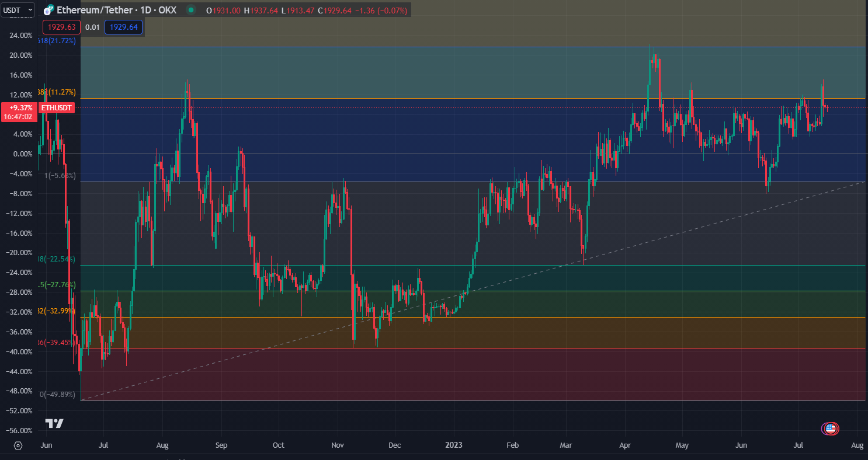The image size is (868, 460).
Task: Click the red ETHUSDT price label
Action: tap(57, 108)
